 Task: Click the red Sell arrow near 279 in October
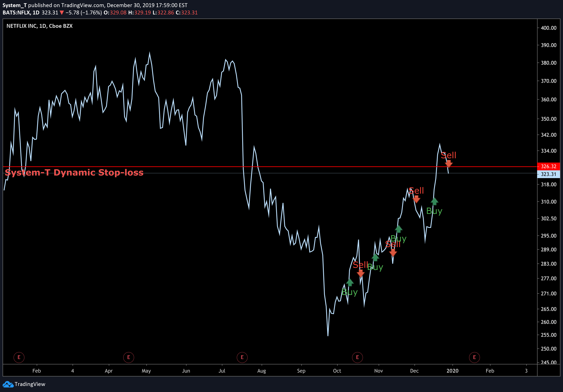(x=361, y=273)
